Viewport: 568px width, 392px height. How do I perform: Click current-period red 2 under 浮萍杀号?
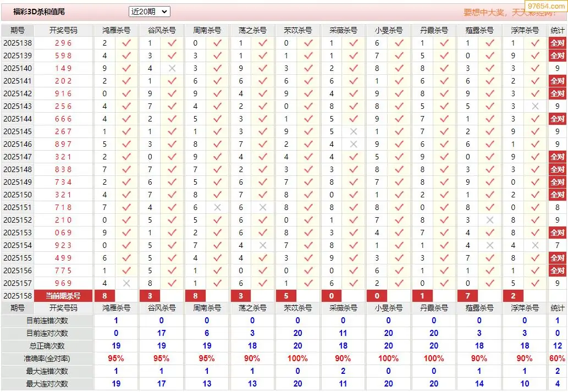(513, 296)
